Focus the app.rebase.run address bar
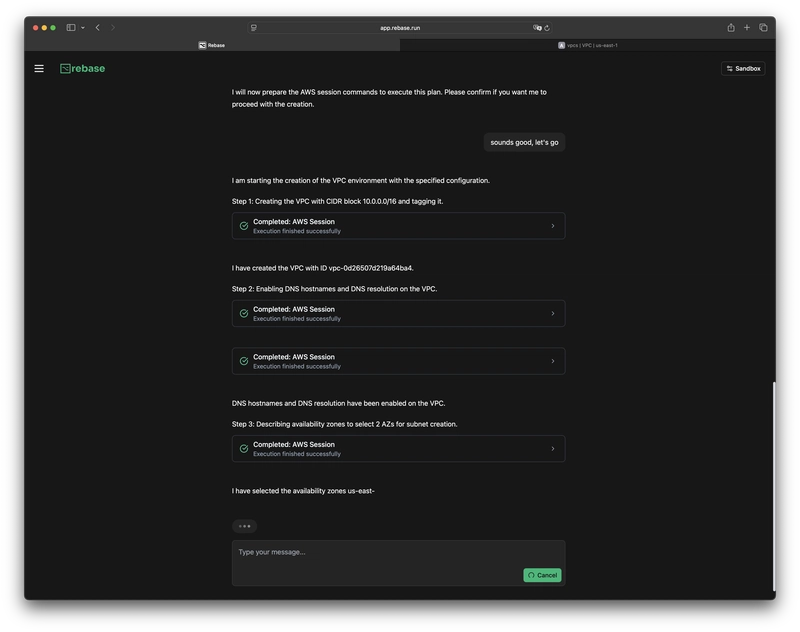 click(x=400, y=28)
